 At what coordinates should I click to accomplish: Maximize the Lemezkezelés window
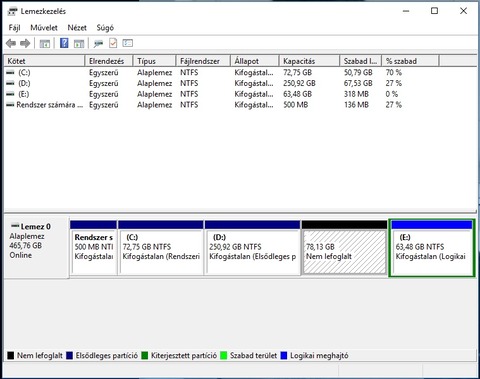tap(434, 11)
